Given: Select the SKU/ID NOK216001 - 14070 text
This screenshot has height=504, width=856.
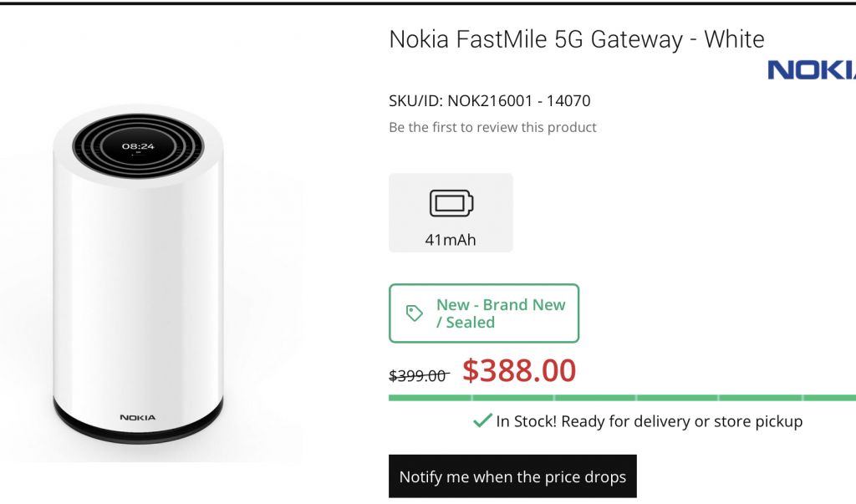Looking at the screenshot, I should [488, 100].
